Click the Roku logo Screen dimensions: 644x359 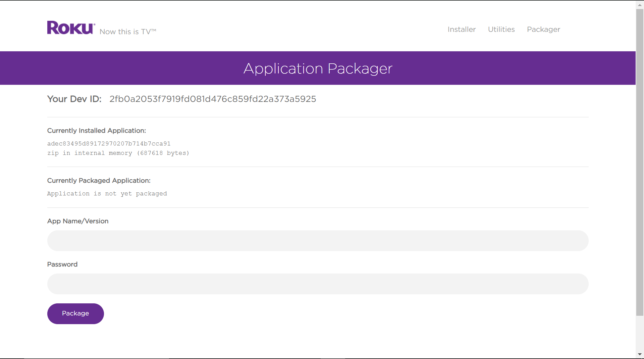(70, 27)
